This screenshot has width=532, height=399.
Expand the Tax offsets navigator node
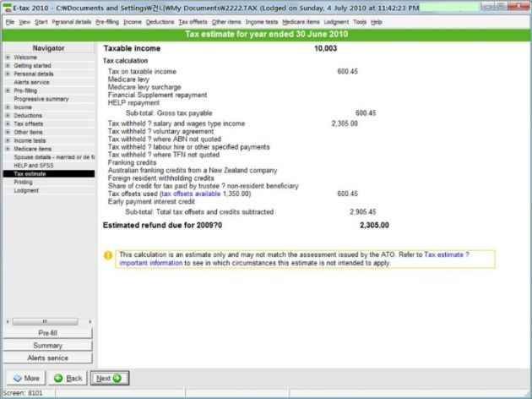tap(8, 123)
